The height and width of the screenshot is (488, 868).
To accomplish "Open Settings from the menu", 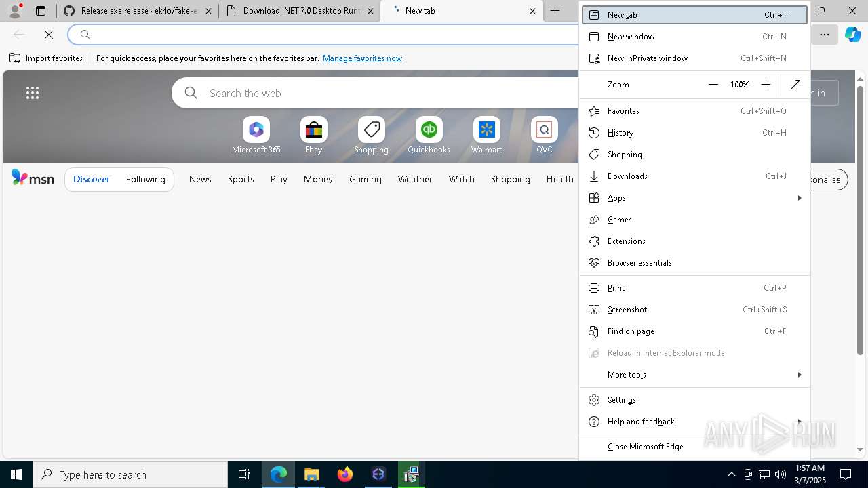I will [695, 400].
